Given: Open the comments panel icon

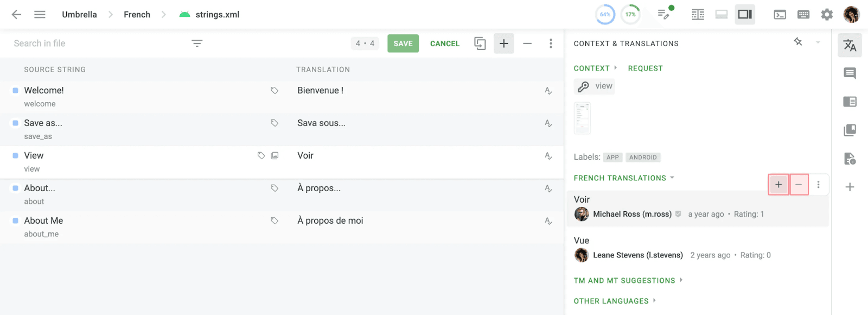Looking at the screenshot, I should pos(850,73).
